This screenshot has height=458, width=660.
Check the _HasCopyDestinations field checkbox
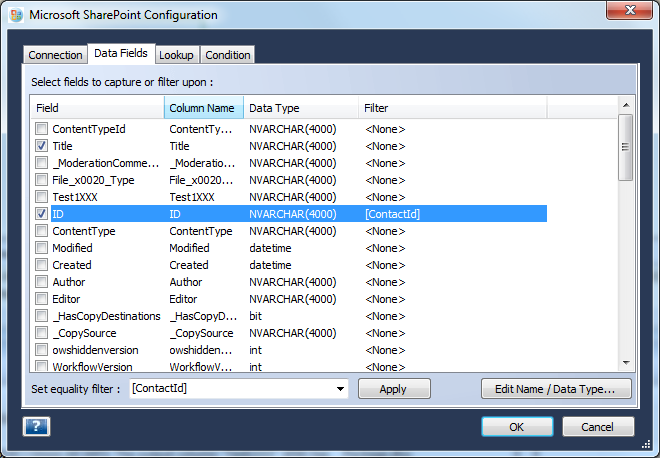(41, 316)
